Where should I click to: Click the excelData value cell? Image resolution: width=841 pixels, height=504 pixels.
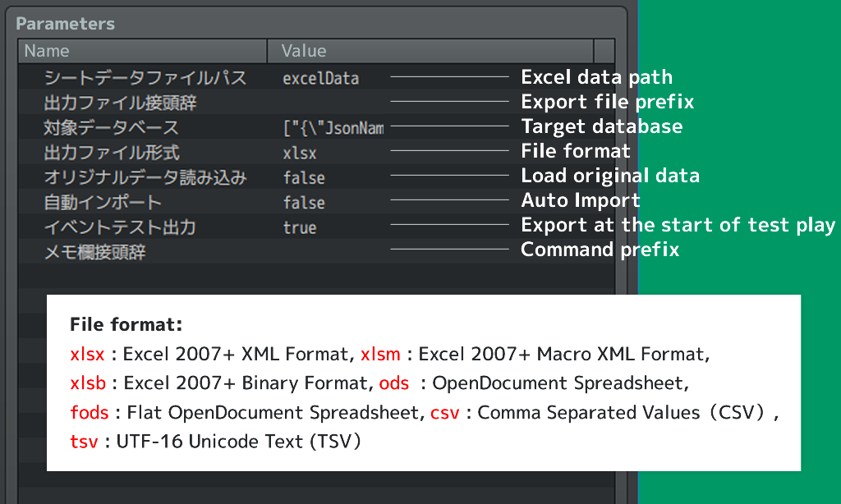click(321, 78)
